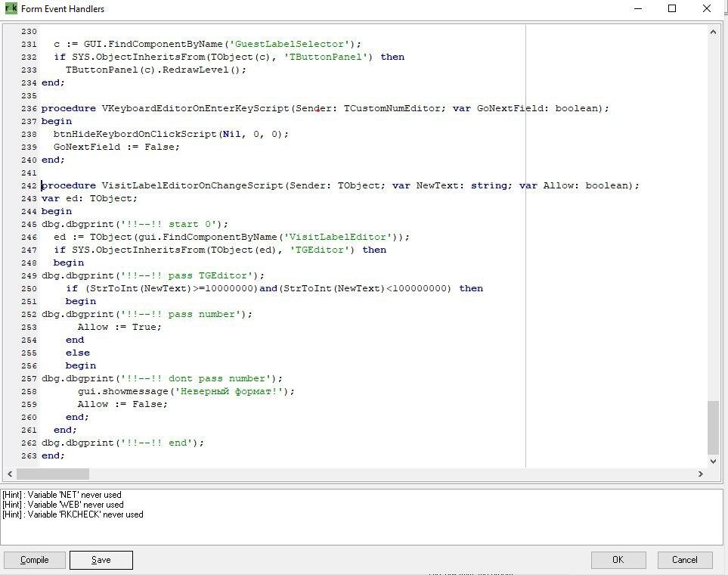The height and width of the screenshot is (575, 728).
Task: Select the hint about variable 'RKCHECK'
Action: pyautogui.click(x=73, y=514)
